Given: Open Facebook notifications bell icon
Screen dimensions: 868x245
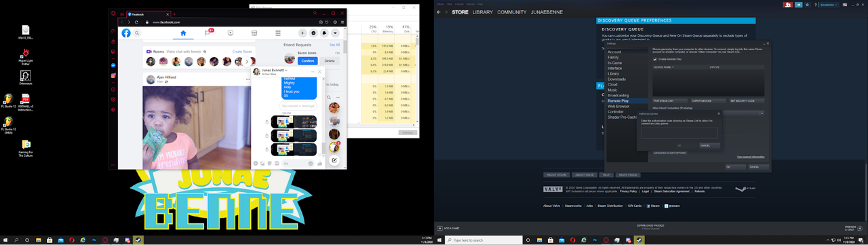Looking at the screenshot, I should pos(324,33).
